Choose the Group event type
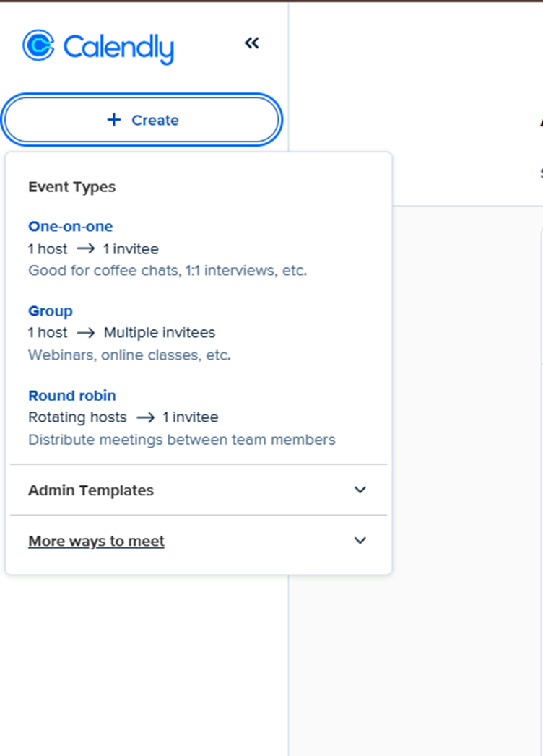Image resolution: width=543 pixels, height=756 pixels. (x=51, y=311)
